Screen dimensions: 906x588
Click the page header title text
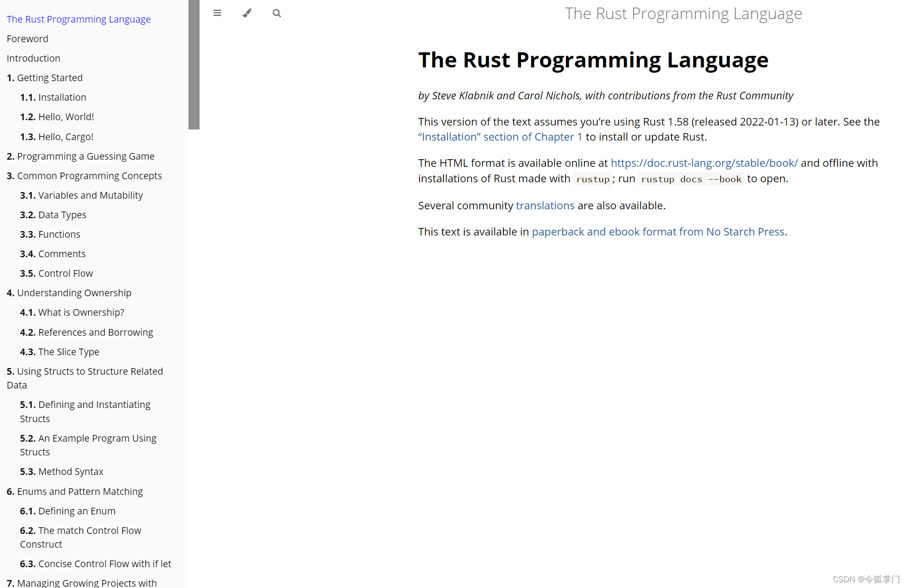683,14
